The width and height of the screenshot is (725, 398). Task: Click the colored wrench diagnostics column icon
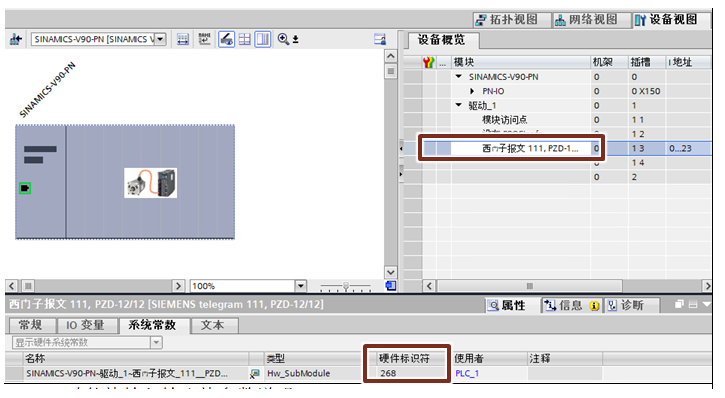tap(429, 62)
